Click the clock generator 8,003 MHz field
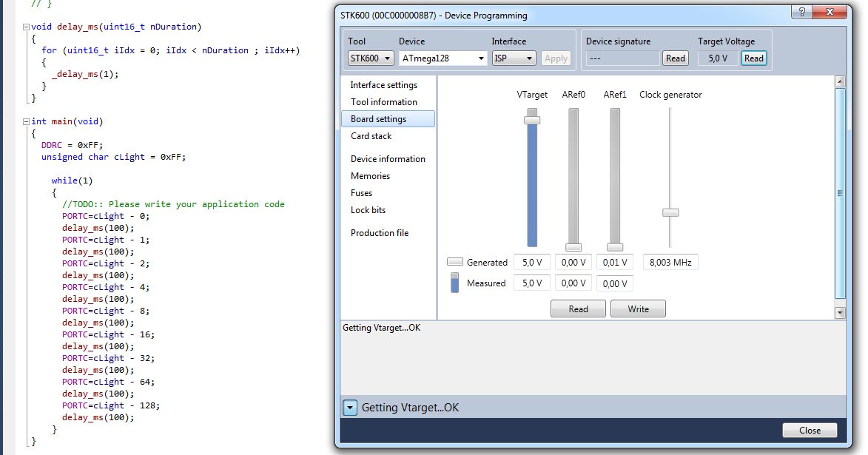The height and width of the screenshot is (455, 868). click(x=670, y=263)
